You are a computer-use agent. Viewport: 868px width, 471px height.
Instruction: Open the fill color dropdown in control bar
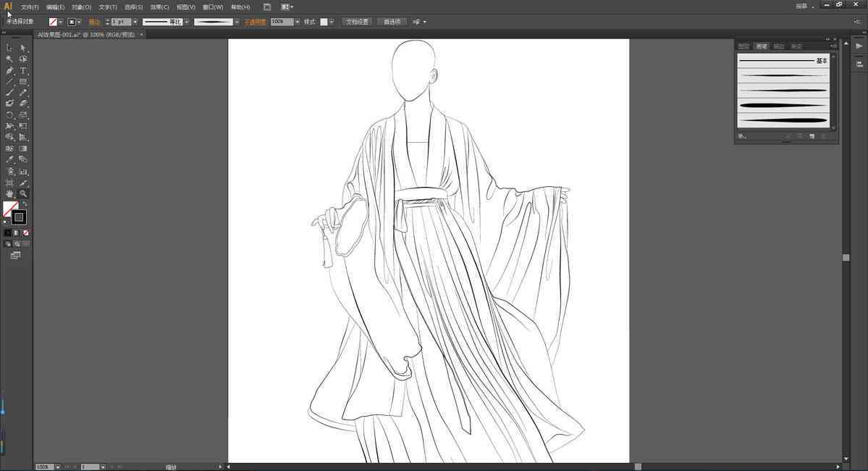[x=60, y=22]
